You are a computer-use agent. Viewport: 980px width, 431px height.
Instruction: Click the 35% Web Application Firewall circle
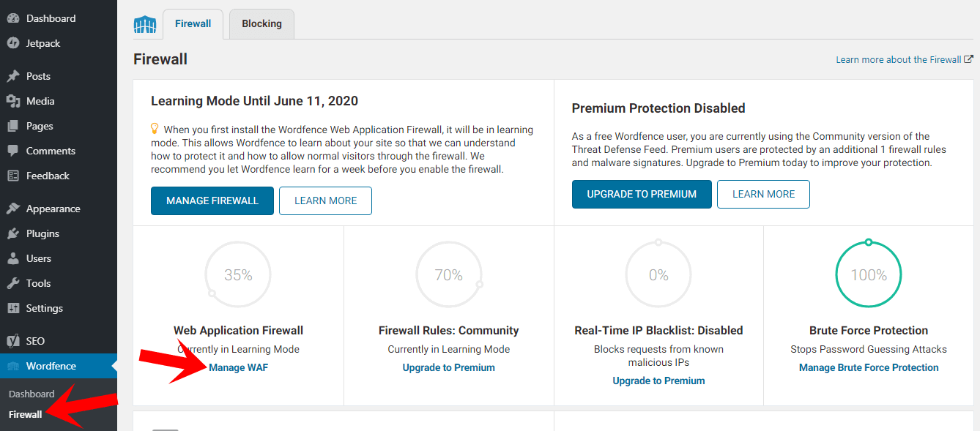tap(238, 275)
